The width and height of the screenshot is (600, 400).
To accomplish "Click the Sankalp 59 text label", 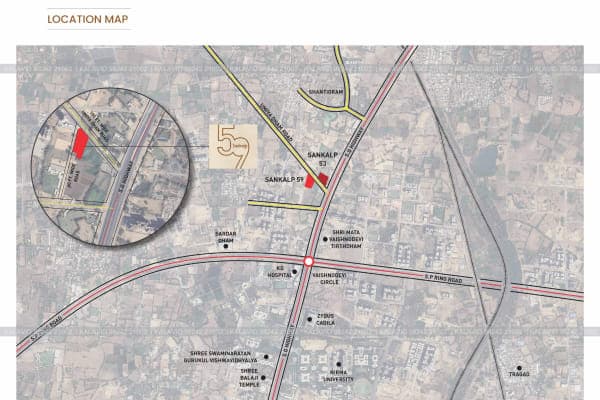I will click(x=284, y=178).
